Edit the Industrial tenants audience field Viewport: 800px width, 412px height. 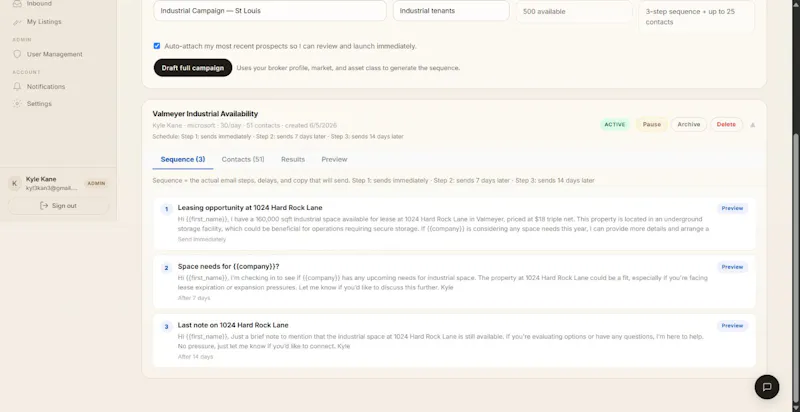pyautogui.click(x=451, y=11)
